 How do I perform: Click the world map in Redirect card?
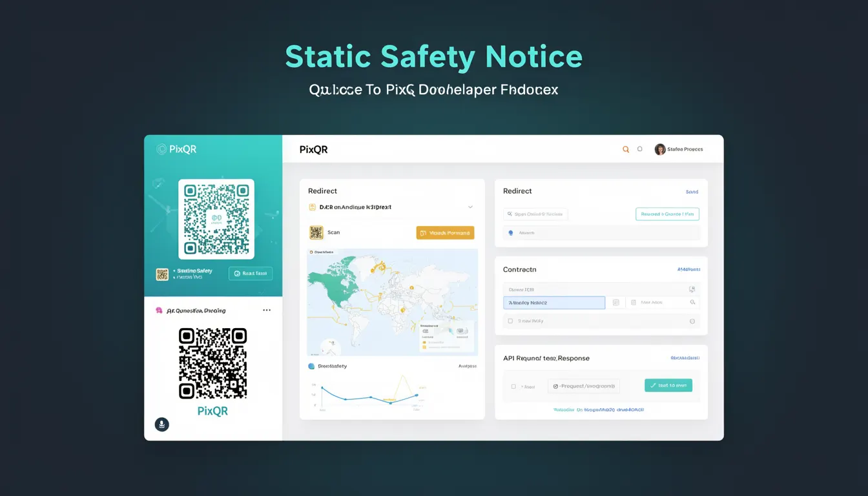click(392, 302)
